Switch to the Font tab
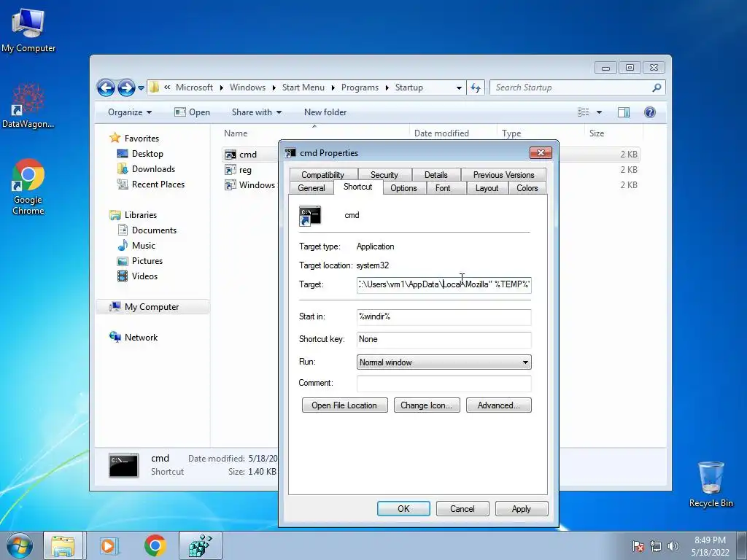 click(443, 188)
